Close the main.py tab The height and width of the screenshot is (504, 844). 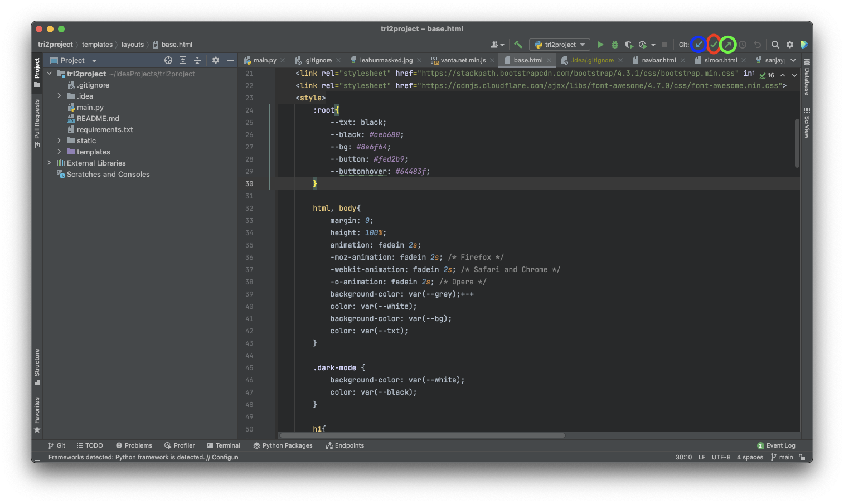pyautogui.click(x=283, y=60)
